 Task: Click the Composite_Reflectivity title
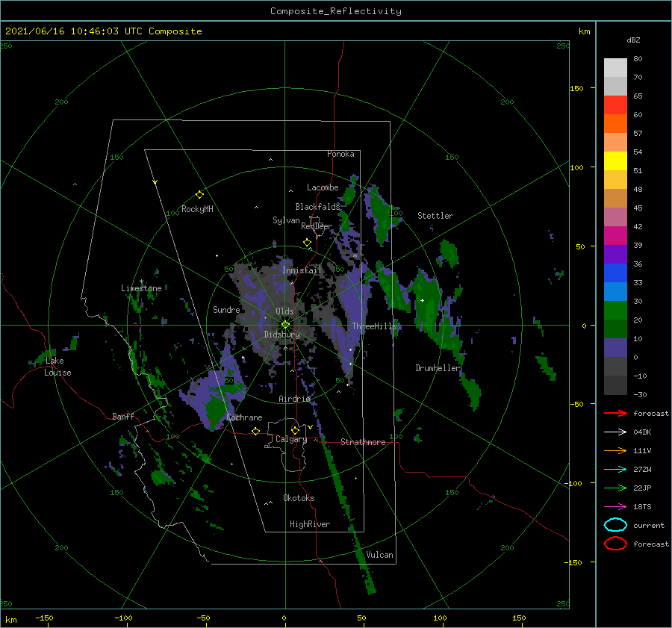point(336,11)
